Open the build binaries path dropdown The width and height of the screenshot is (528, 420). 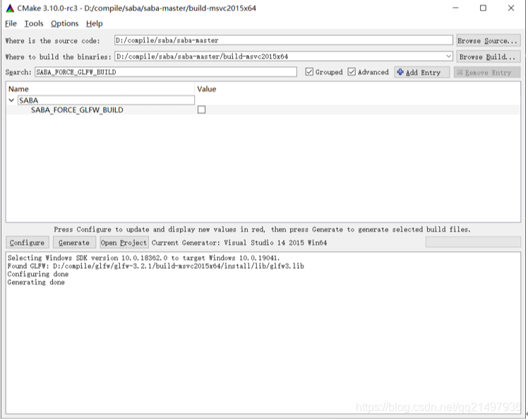(448, 56)
